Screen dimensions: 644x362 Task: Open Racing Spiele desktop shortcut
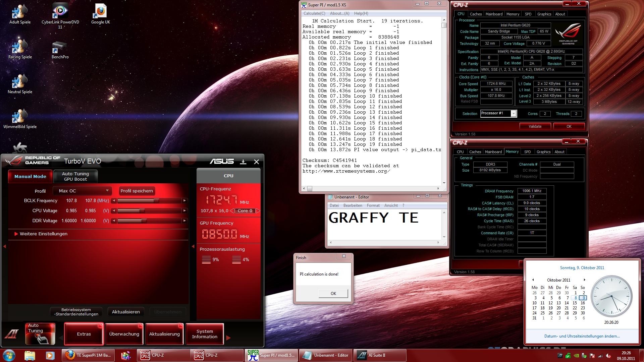point(20,49)
